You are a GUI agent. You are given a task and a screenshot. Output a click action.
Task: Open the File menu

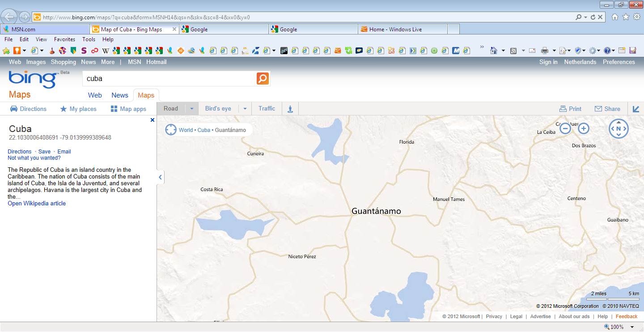[8, 39]
